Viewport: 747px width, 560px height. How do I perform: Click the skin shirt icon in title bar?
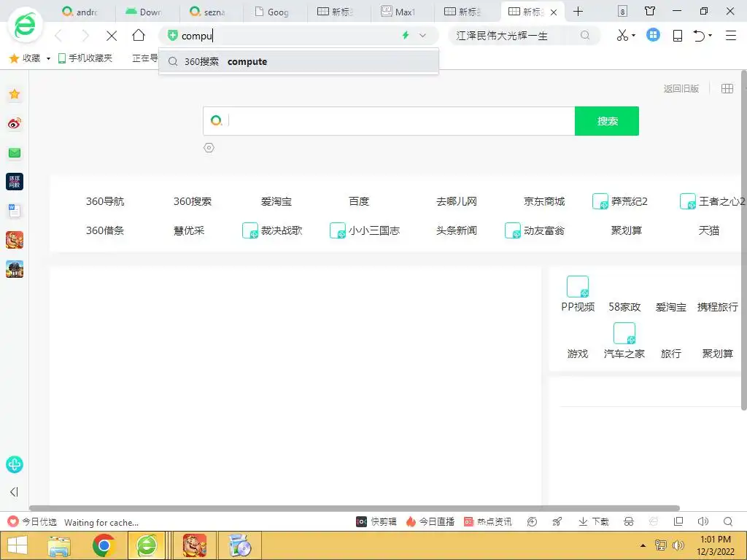click(650, 11)
